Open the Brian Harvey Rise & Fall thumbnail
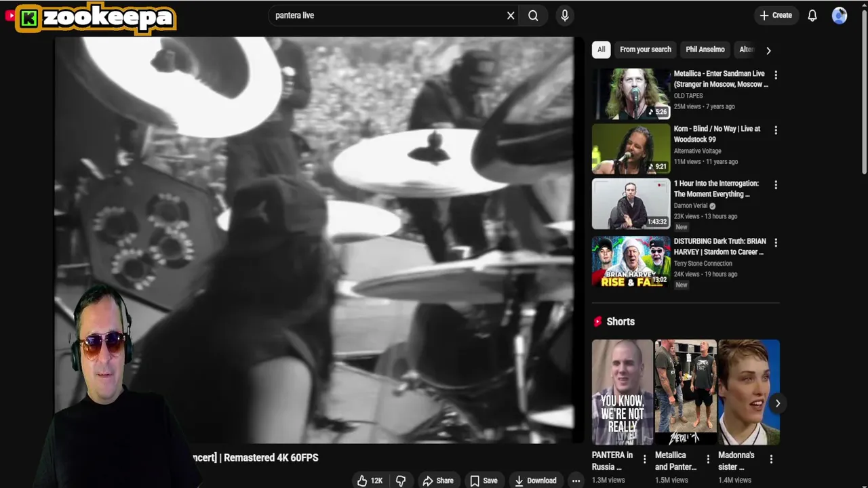 [631, 262]
